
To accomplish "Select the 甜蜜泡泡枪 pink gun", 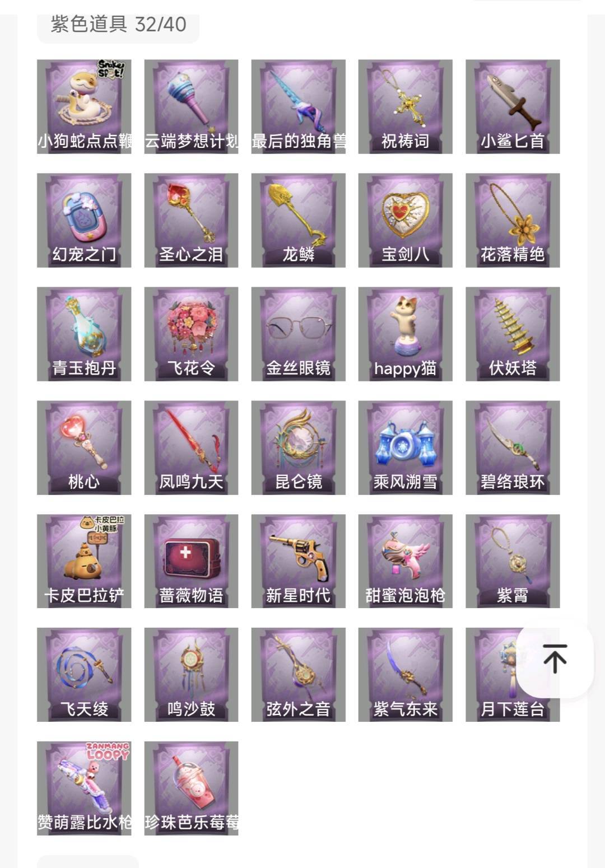I will (406, 561).
